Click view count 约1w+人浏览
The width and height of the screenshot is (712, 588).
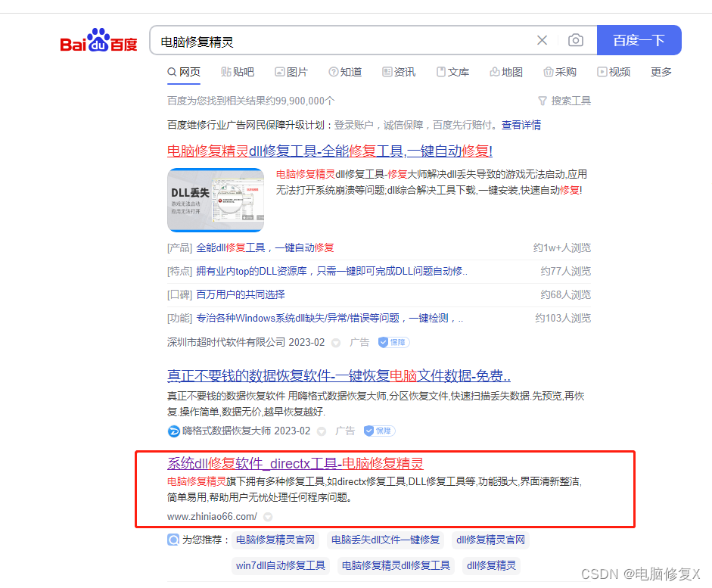562,248
